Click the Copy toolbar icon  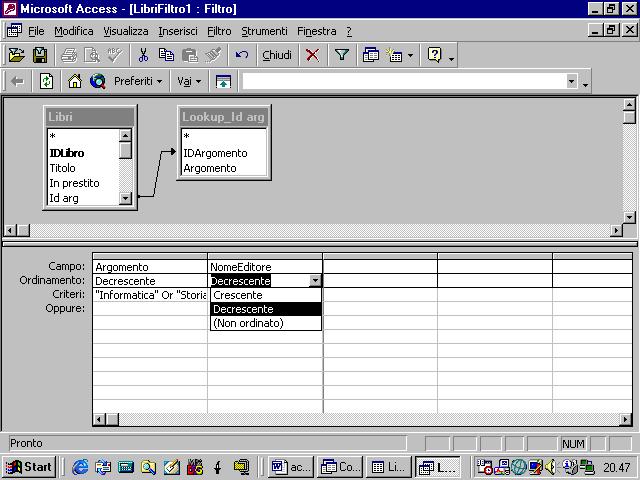coord(166,55)
